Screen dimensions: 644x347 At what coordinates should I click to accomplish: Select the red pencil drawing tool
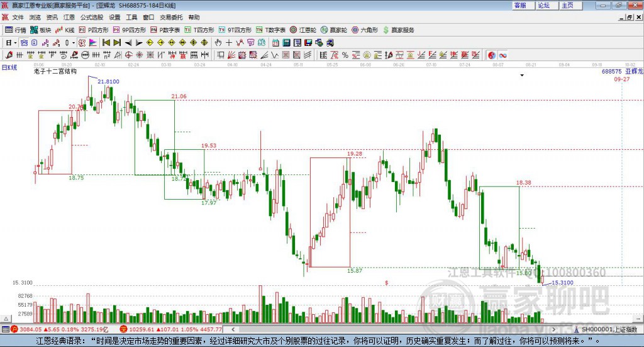9,55
